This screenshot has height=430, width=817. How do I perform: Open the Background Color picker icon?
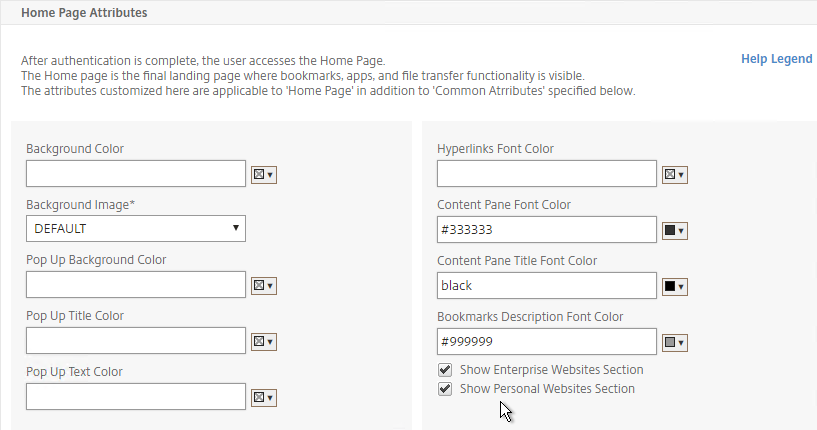click(x=264, y=174)
